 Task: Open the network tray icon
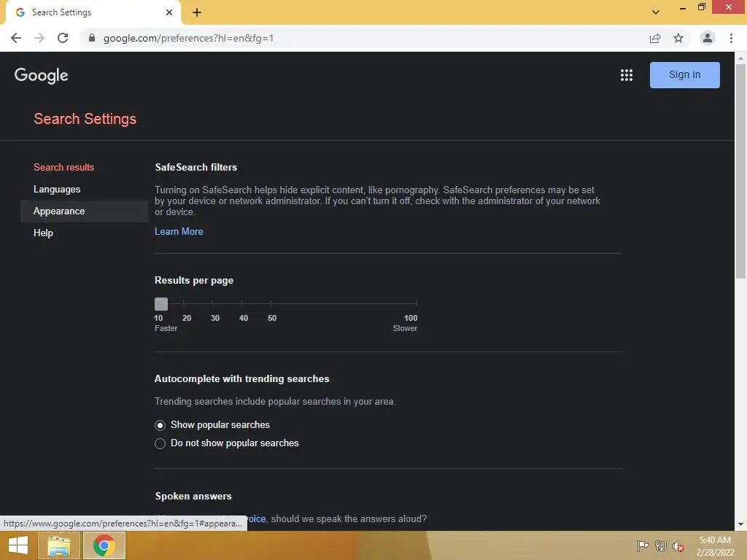(661, 545)
